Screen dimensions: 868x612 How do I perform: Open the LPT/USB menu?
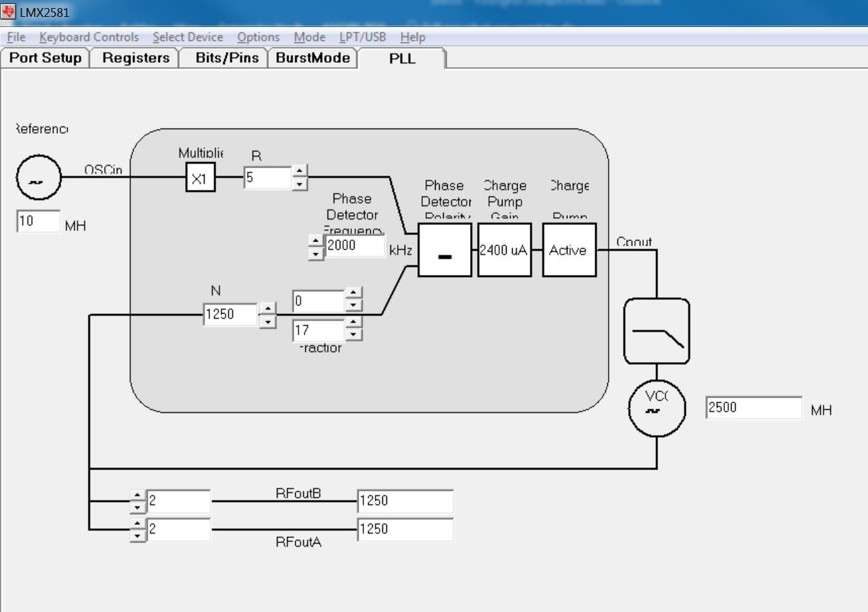[x=363, y=37]
